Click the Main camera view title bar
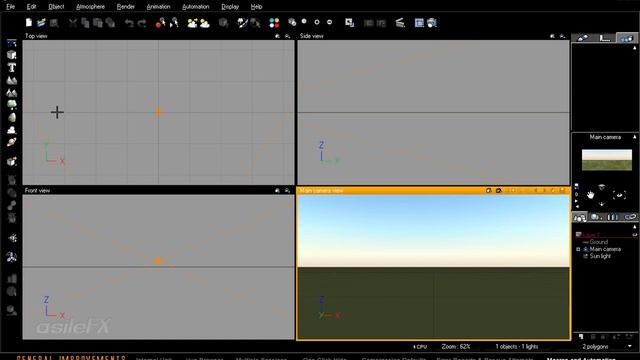The height and width of the screenshot is (360, 640). [433, 191]
